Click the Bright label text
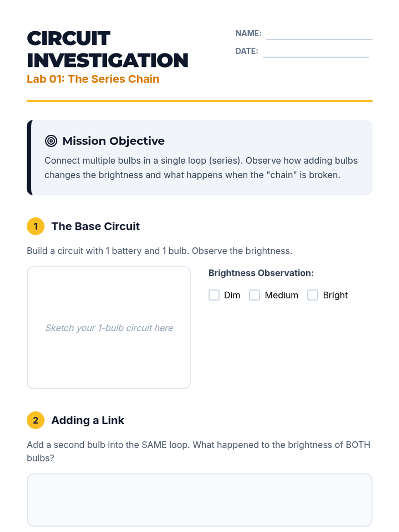399x532 pixels. coord(335,295)
